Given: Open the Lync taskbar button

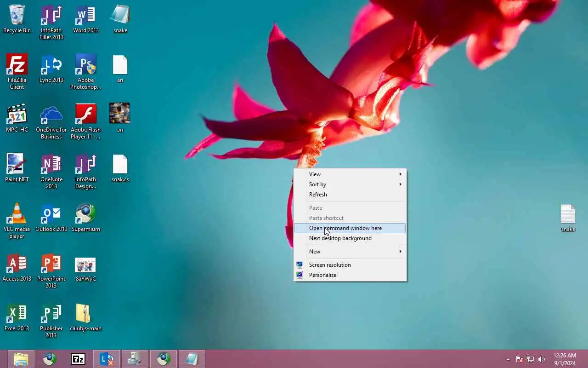Looking at the screenshot, I should [107, 359].
